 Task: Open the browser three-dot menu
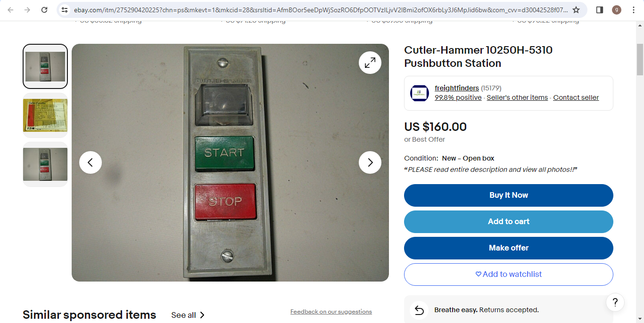634,10
